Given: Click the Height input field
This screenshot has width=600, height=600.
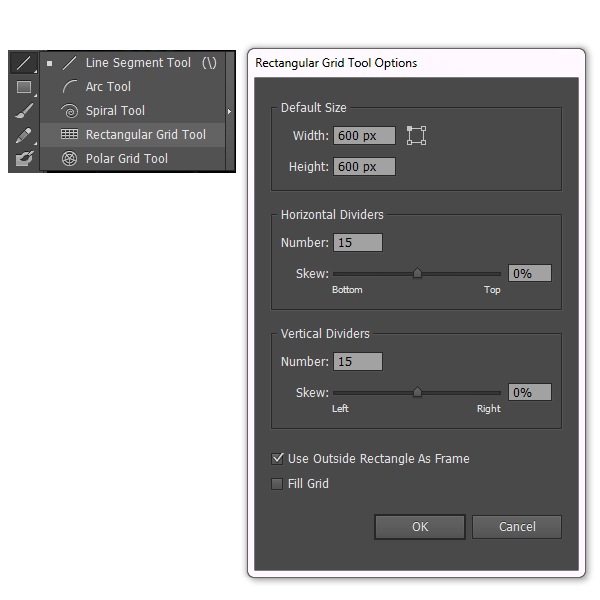Looking at the screenshot, I should (364, 167).
